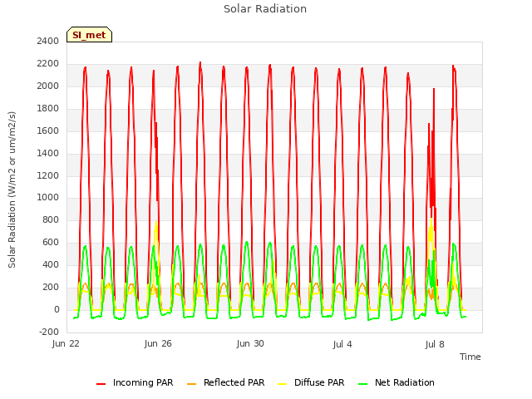Click the SI_met annotation label
This screenshot has height=399, width=532.
click(89, 35)
